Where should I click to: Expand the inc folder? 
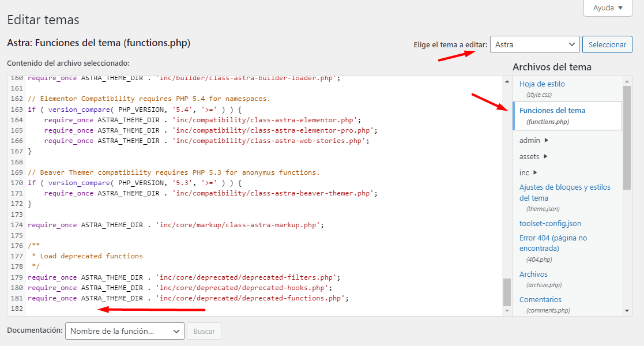528,172
